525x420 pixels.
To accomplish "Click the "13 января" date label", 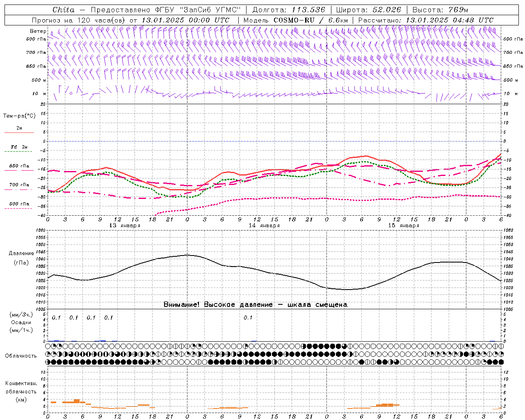I will pyautogui.click(x=125, y=226).
